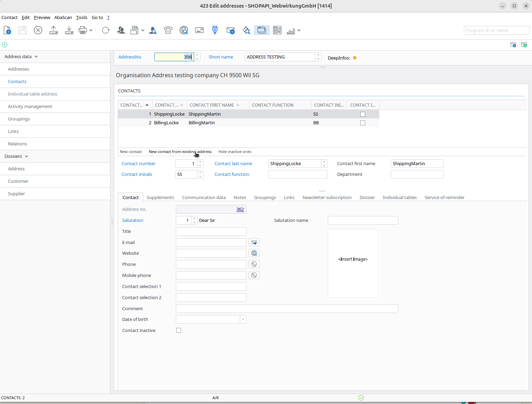Open the Tools menu
This screenshot has height=404, width=532.
tap(82, 18)
